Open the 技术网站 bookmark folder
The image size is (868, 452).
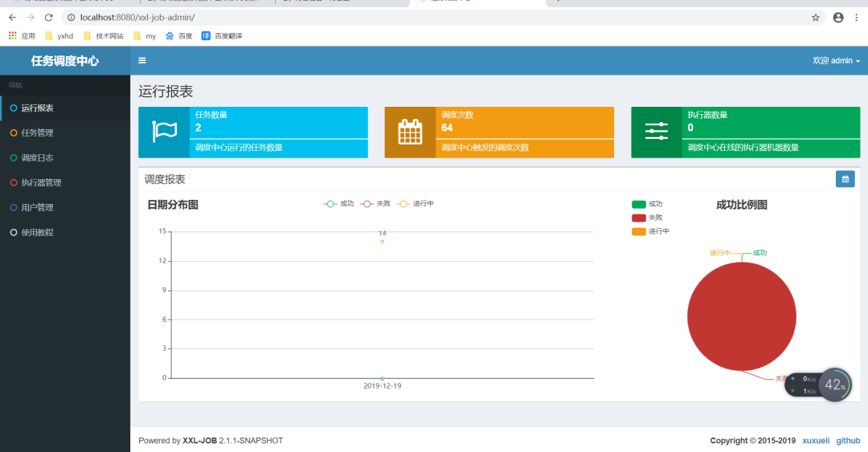[104, 36]
